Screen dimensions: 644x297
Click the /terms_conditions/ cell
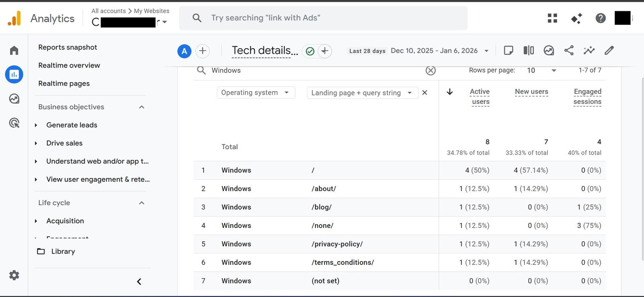tap(343, 262)
